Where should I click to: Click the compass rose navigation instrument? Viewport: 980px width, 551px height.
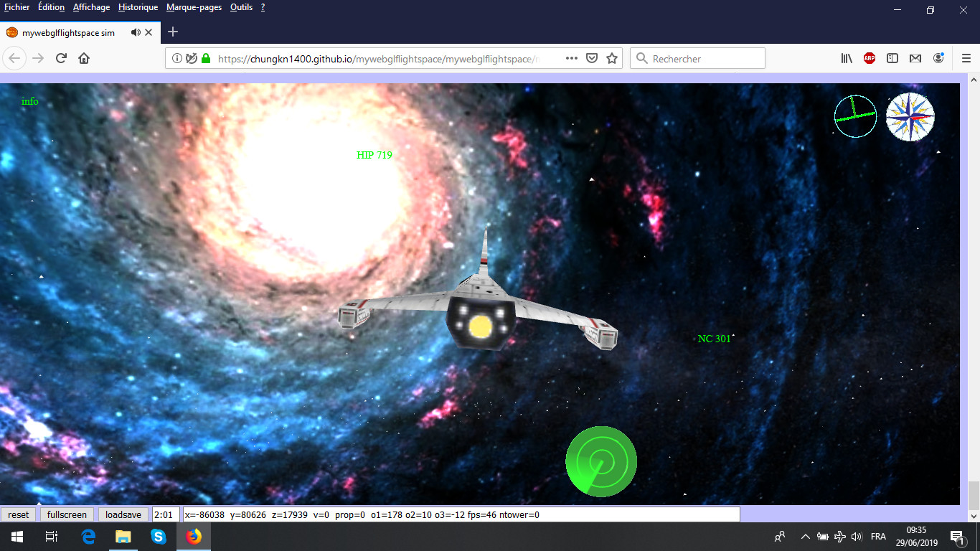(910, 116)
